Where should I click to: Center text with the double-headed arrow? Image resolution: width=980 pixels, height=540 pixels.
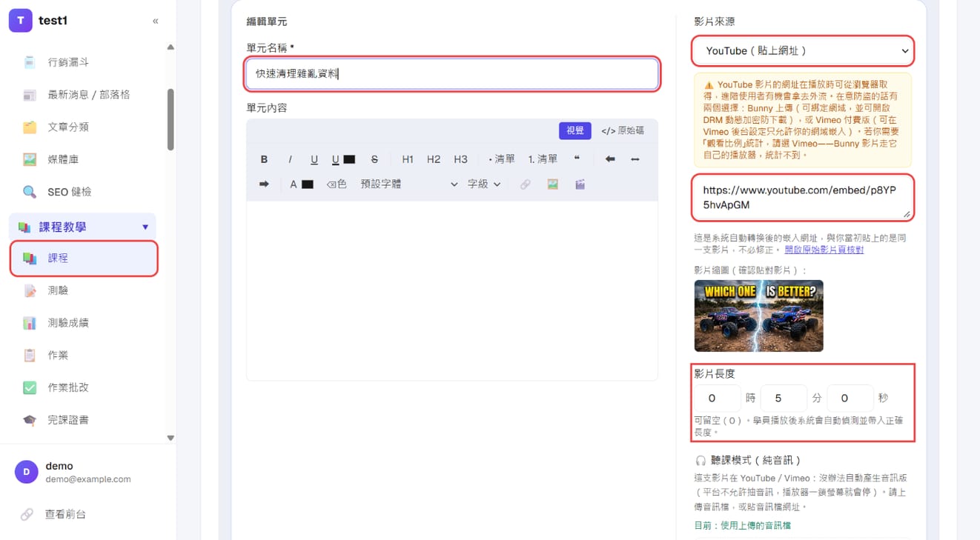(x=635, y=159)
